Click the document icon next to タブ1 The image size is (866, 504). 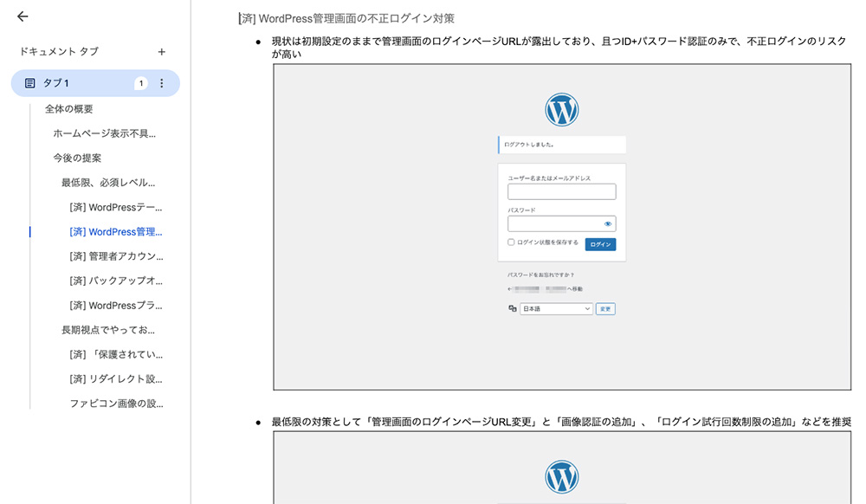(29, 81)
